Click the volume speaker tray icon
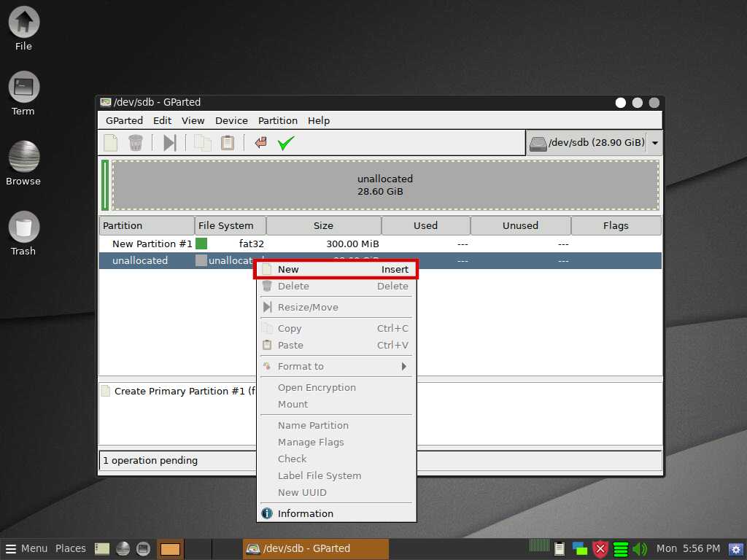This screenshot has width=747, height=560. click(x=640, y=549)
